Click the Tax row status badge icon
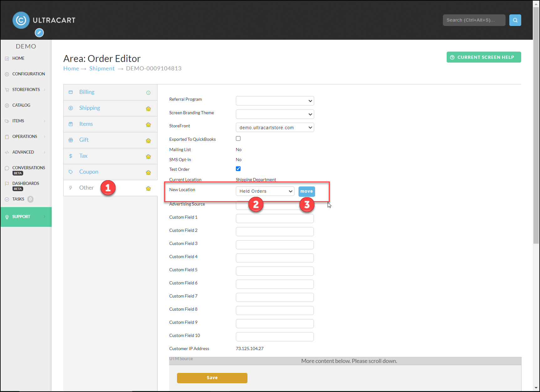The image size is (540, 392). tap(148, 156)
